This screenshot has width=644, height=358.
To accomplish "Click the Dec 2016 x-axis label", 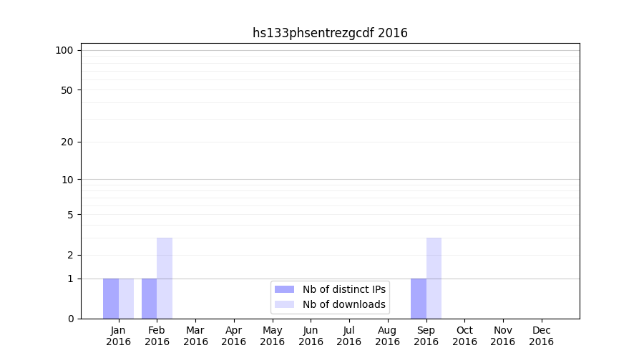I will pos(541,336).
